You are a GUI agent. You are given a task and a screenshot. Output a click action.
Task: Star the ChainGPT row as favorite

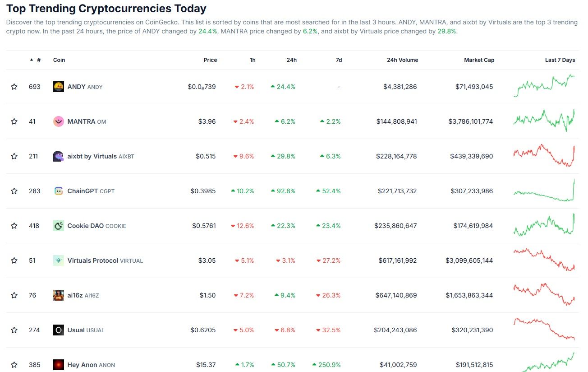(14, 191)
